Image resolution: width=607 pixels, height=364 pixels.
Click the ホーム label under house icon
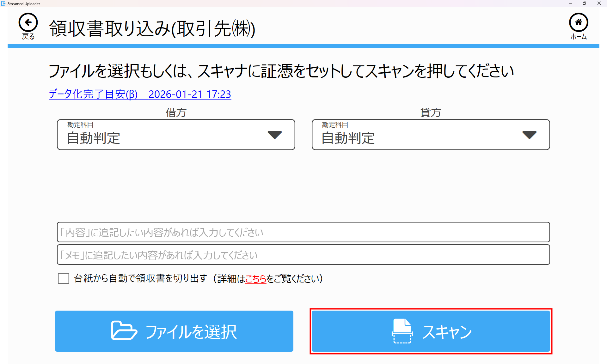[x=578, y=37]
